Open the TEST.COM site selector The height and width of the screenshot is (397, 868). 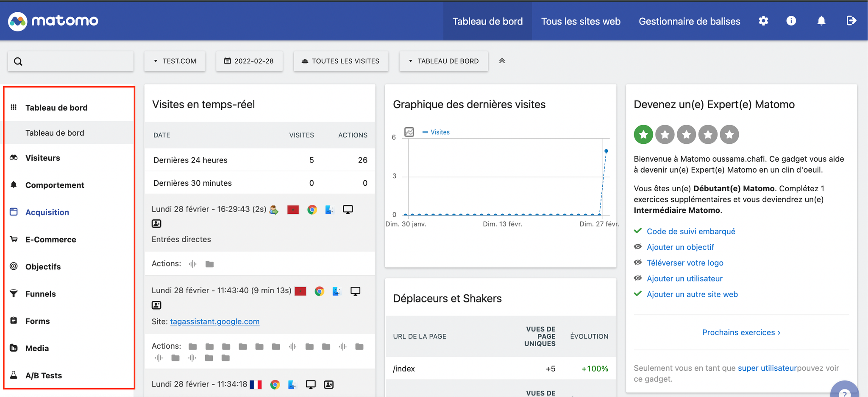[x=175, y=61]
